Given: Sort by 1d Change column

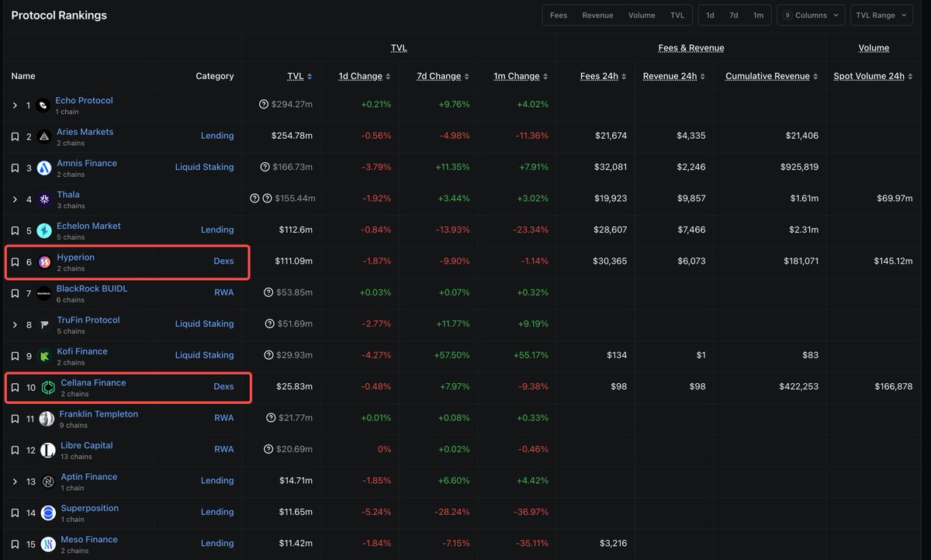Looking at the screenshot, I should click(365, 76).
